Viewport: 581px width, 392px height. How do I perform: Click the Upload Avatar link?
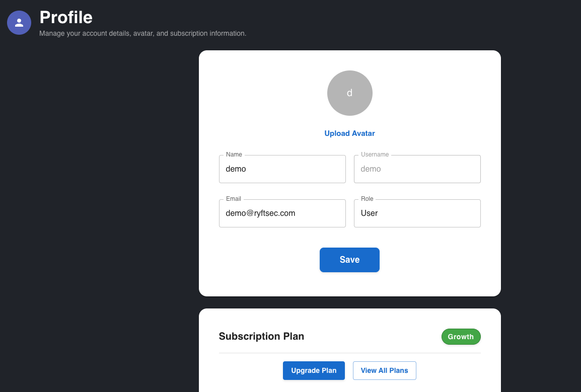349,133
